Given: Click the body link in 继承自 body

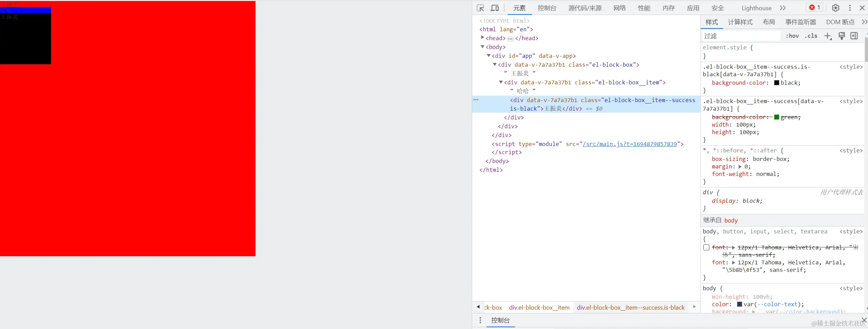Looking at the screenshot, I should coord(731,220).
